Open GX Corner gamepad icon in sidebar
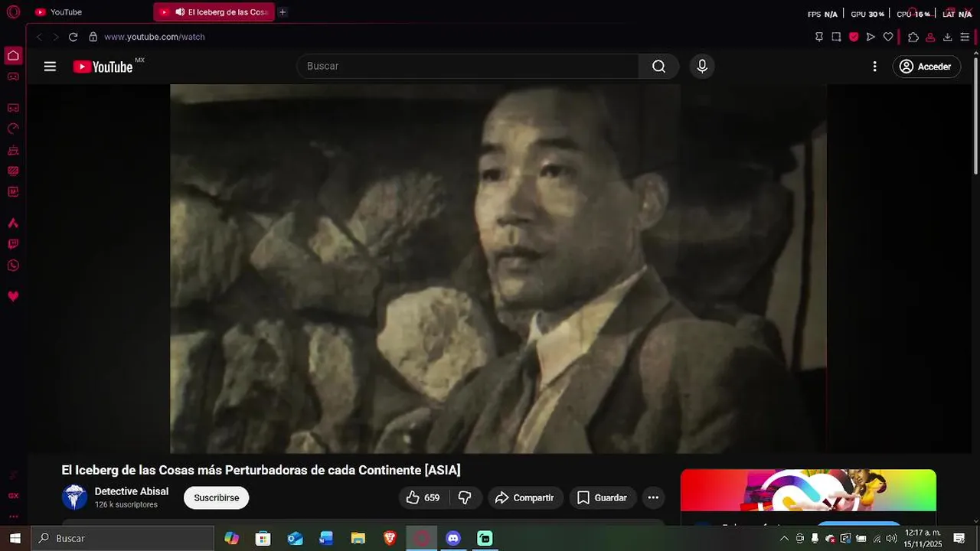980x551 pixels. (13, 77)
